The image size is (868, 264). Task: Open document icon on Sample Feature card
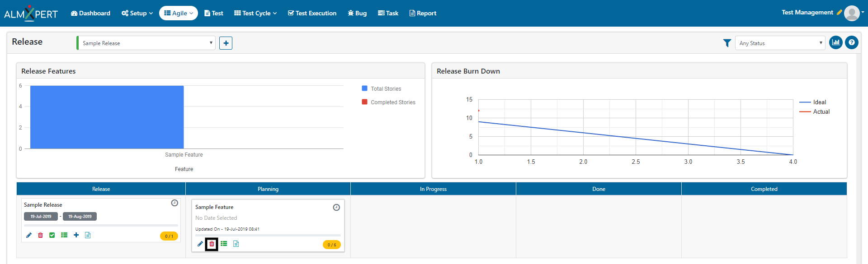(236, 244)
